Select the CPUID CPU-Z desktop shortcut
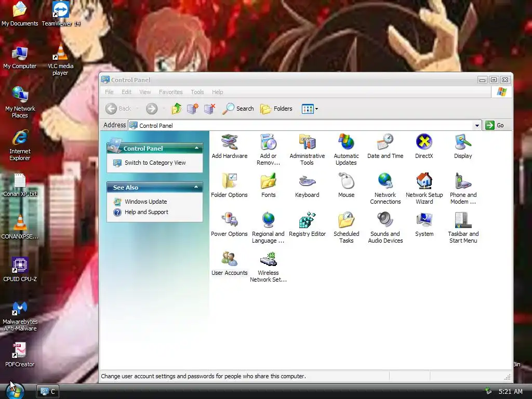 [x=20, y=270]
